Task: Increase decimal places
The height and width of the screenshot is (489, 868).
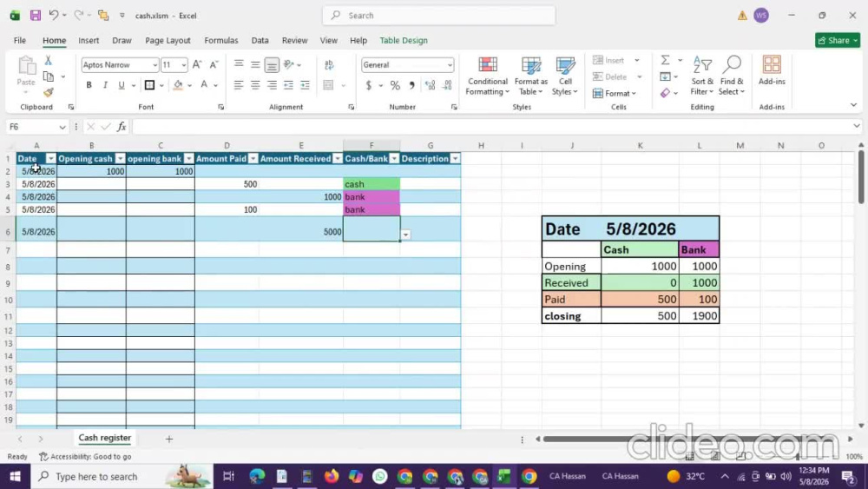Action: (x=431, y=85)
